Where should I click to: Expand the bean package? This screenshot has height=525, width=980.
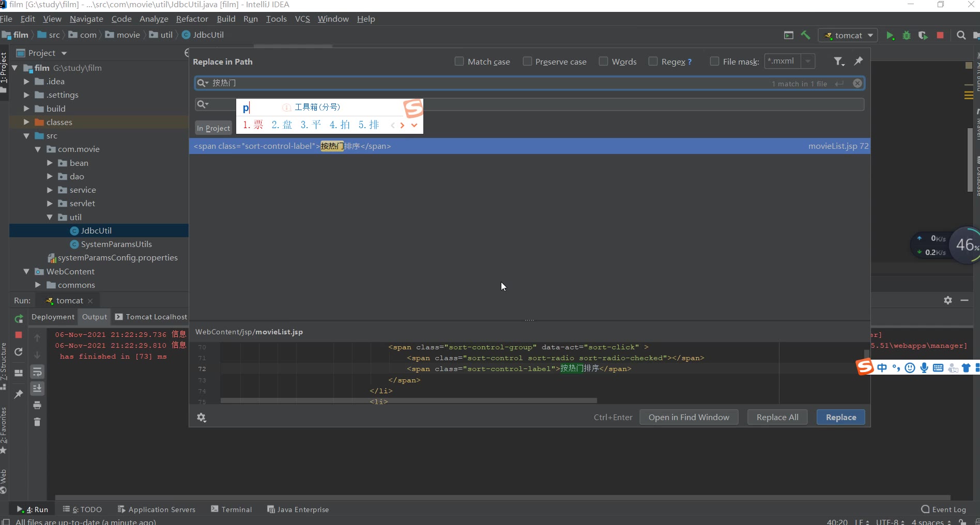(50, 163)
